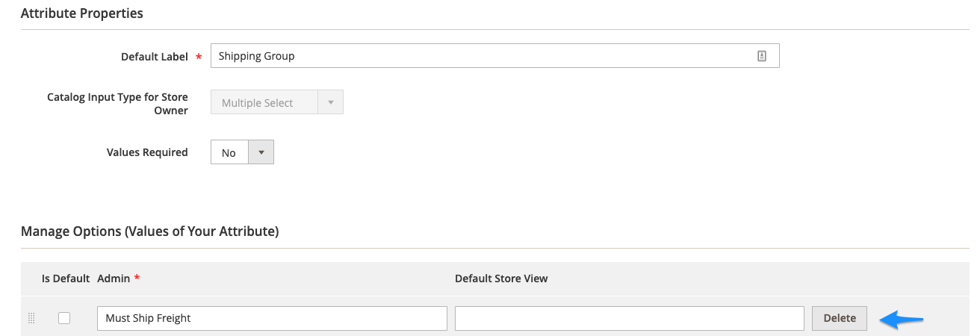This screenshot has width=980, height=336.
Task: Click the Admin field with Must Ship Freight
Action: [272, 318]
